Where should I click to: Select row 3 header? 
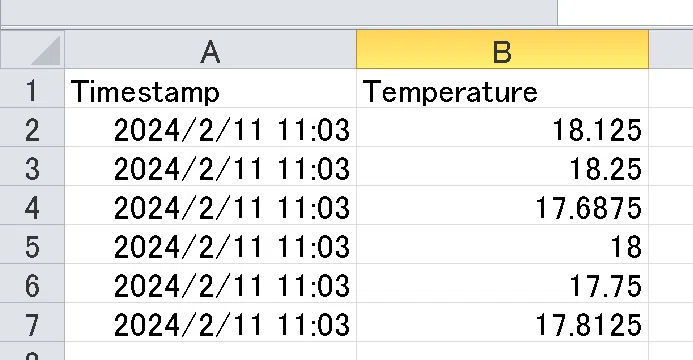[x=32, y=166]
